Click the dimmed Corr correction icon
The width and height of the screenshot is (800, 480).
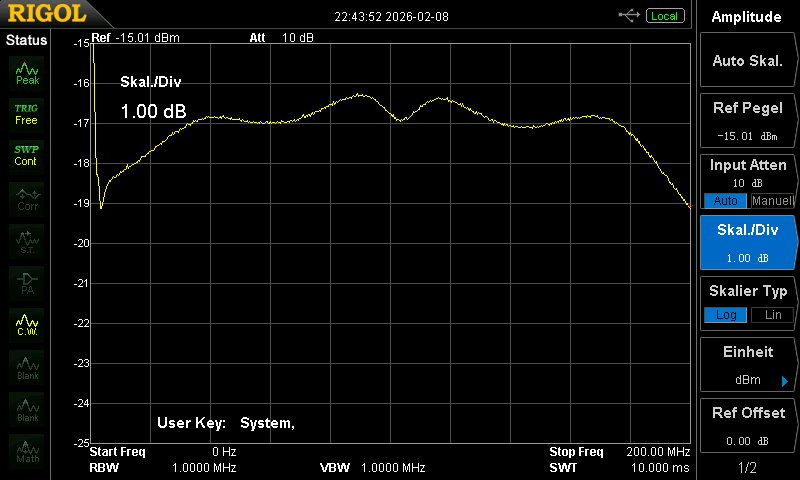pos(27,199)
